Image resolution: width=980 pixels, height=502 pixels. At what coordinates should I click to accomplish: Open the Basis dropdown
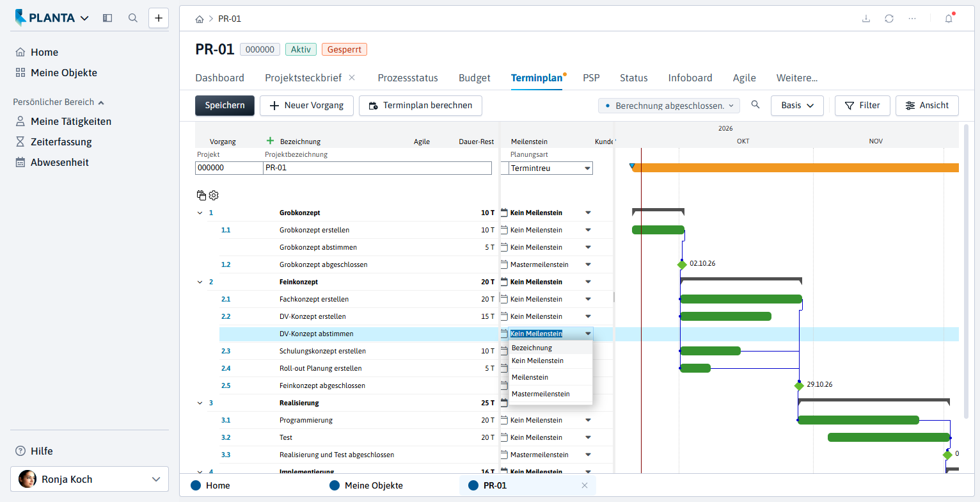tap(797, 105)
